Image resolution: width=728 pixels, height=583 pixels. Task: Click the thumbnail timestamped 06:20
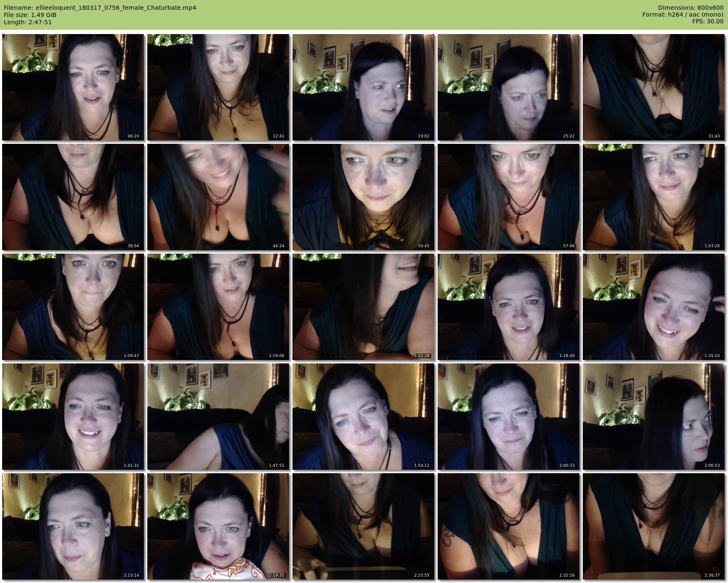click(x=73, y=87)
